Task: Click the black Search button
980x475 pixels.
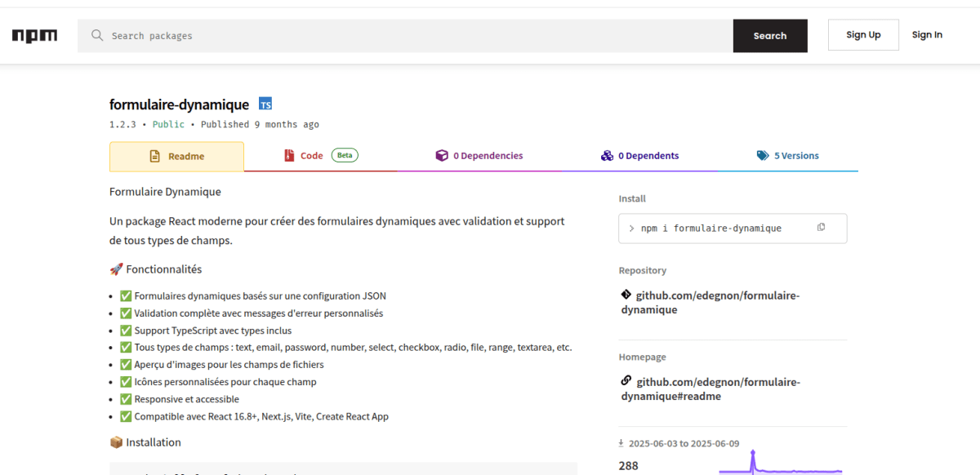Action: click(770, 36)
